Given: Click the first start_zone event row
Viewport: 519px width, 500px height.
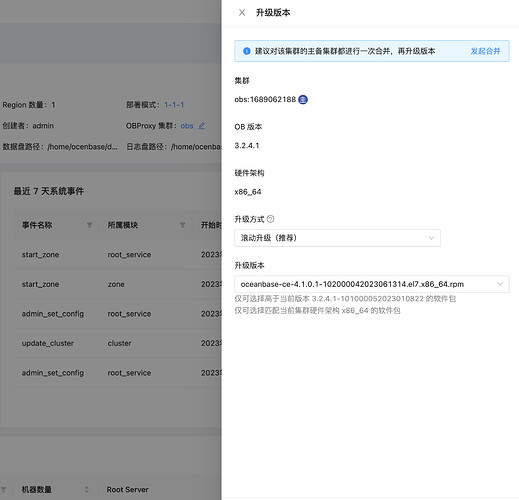Looking at the screenshot, I should coord(117,255).
